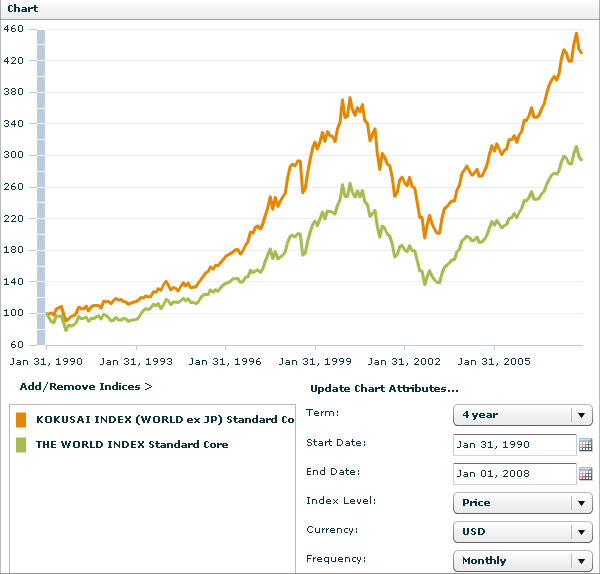Click the Update Chart Attributes heading
This screenshot has width=600, height=574.
tap(384, 388)
